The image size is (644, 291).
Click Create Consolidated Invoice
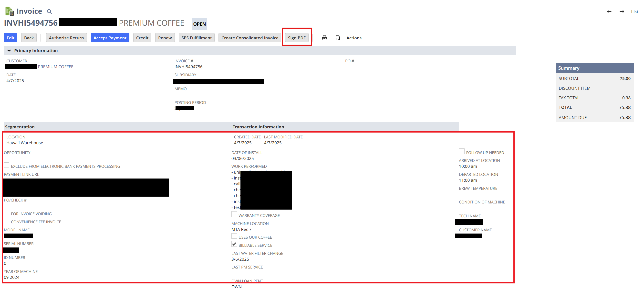[250, 38]
